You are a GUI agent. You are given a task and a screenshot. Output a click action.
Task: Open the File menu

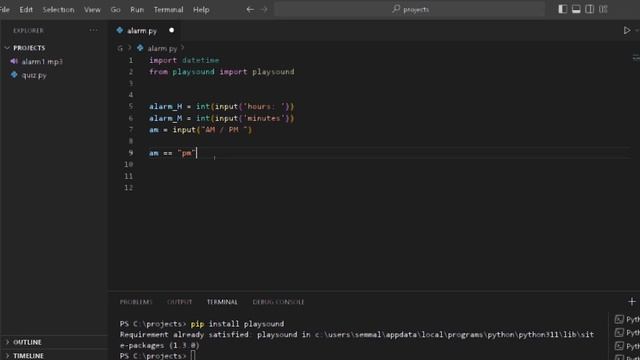click(x=5, y=9)
